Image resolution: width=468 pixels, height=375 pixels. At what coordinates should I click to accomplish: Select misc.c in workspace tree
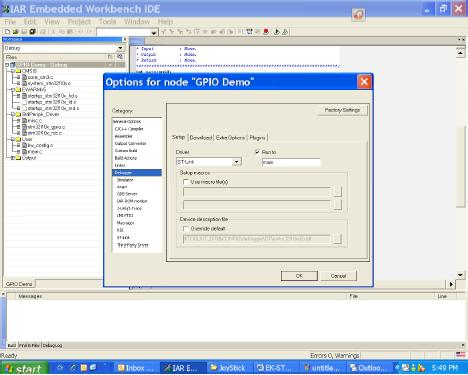coord(35,121)
